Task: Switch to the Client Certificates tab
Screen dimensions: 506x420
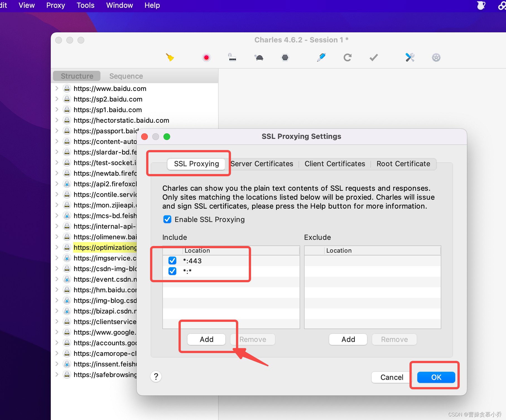Action: click(335, 164)
